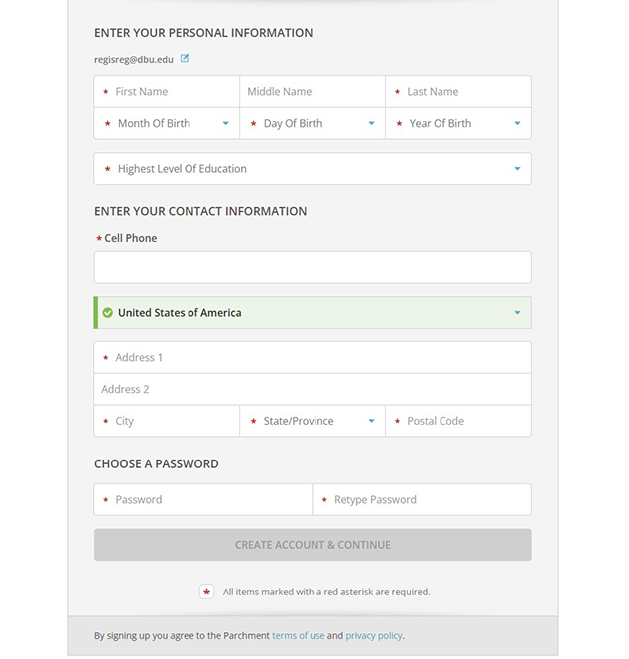The image size is (629, 659).
Task: Click the Middle Name field
Action: [x=312, y=92]
